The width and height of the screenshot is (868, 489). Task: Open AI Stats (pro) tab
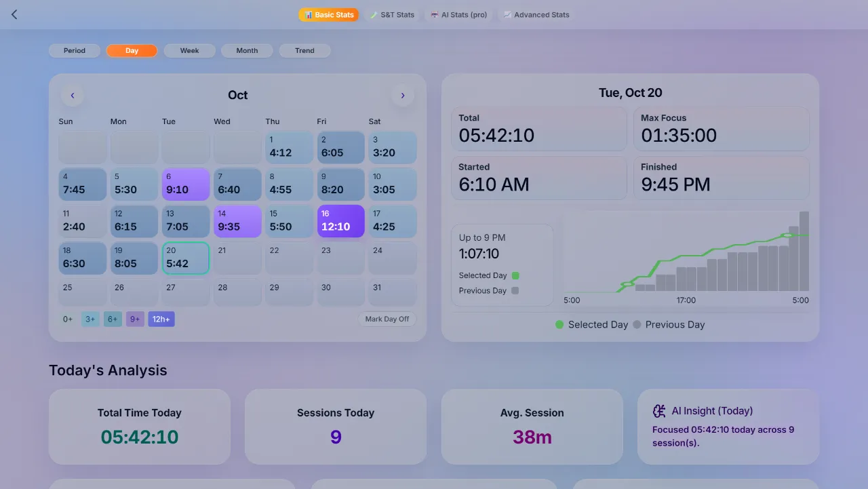click(x=458, y=14)
